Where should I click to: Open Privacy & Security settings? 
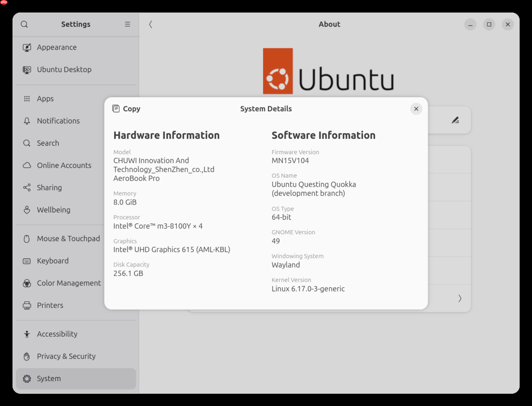tap(27, 356)
